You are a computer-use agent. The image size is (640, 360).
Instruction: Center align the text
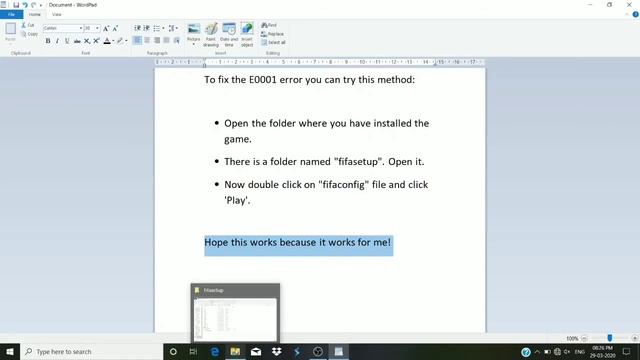(x=147, y=40)
